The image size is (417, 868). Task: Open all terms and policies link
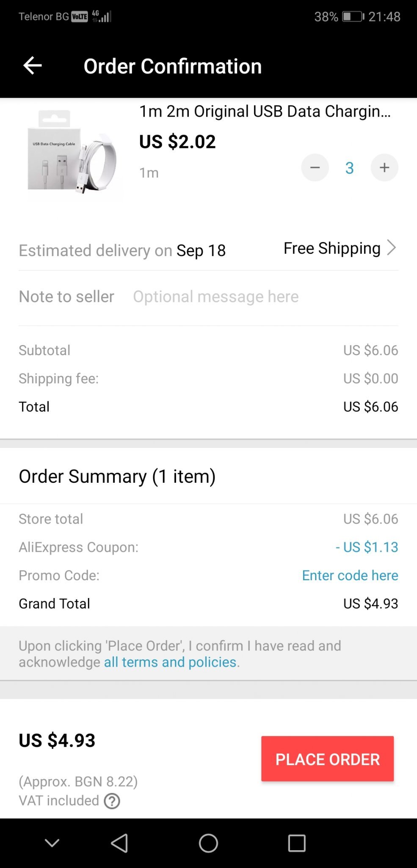click(x=170, y=662)
